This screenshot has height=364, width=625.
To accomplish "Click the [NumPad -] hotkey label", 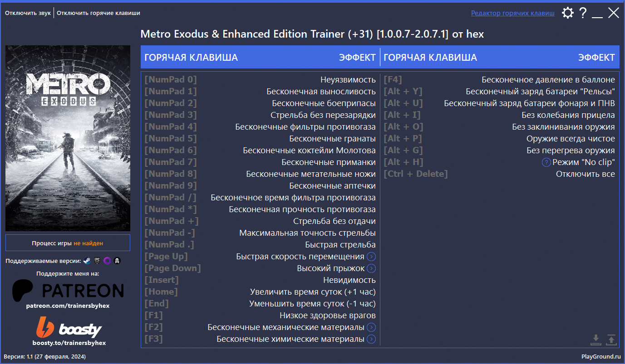I will click(170, 233).
